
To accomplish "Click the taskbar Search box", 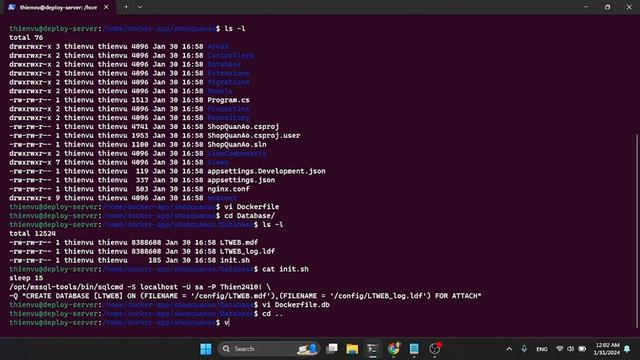I will pos(269,349).
